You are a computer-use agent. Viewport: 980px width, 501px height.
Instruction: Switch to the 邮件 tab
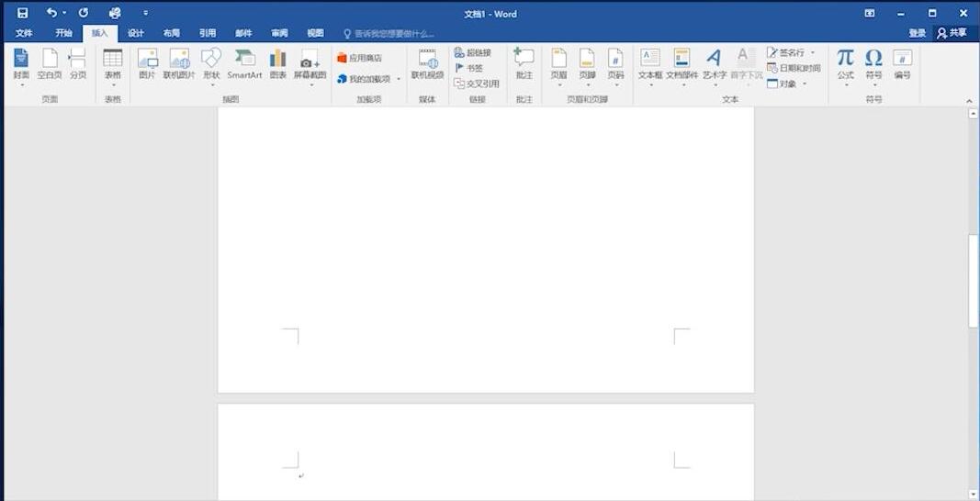pyautogui.click(x=243, y=33)
